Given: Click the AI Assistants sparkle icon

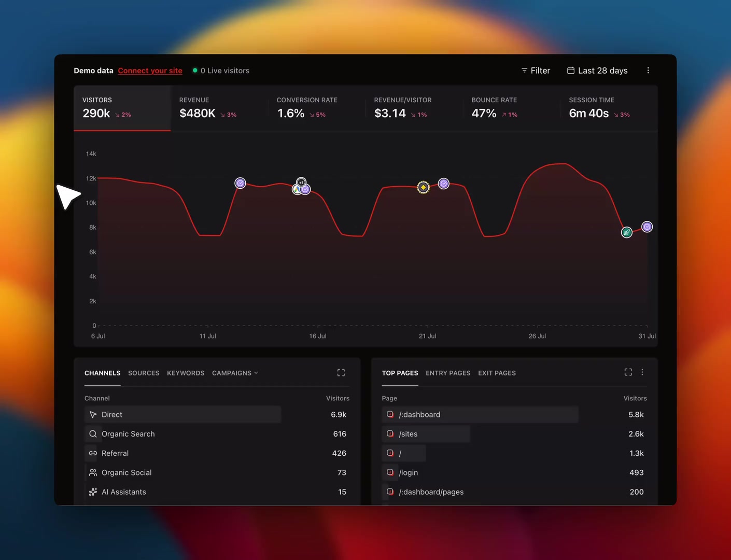Looking at the screenshot, I should point(93,492).
